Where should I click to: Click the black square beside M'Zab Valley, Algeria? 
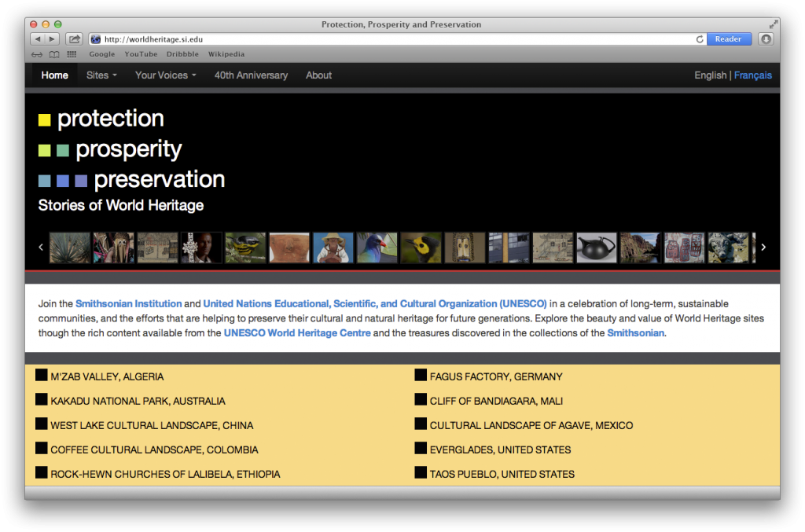(x=42, y=375)
